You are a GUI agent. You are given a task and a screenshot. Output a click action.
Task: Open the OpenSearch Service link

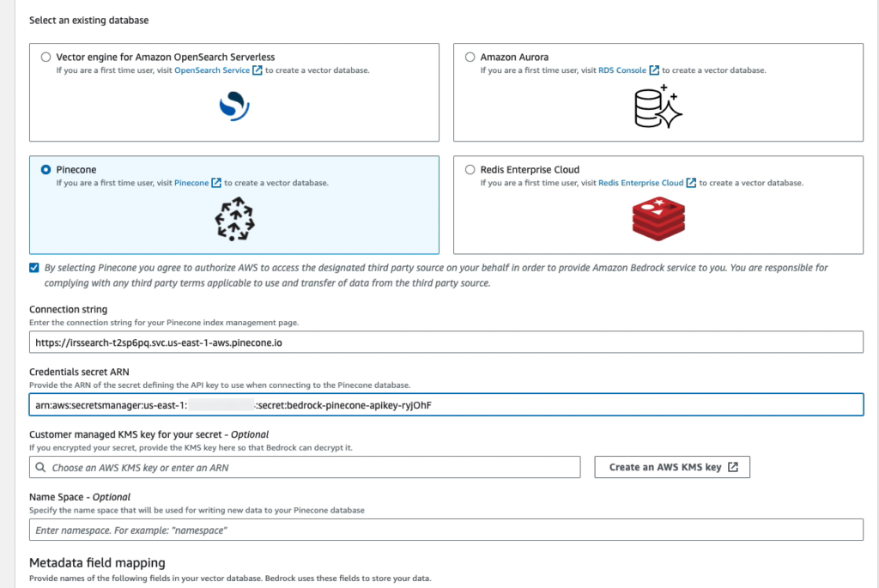(x=212, y=70)
